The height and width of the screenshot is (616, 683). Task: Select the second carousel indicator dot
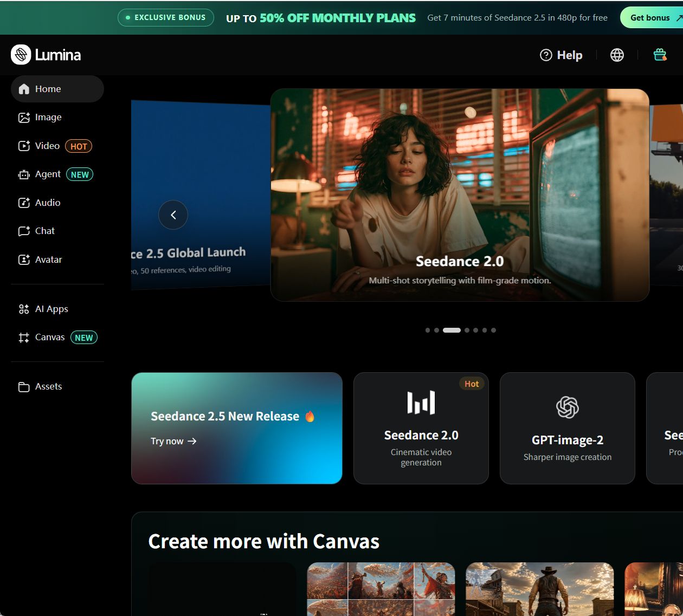436,330
